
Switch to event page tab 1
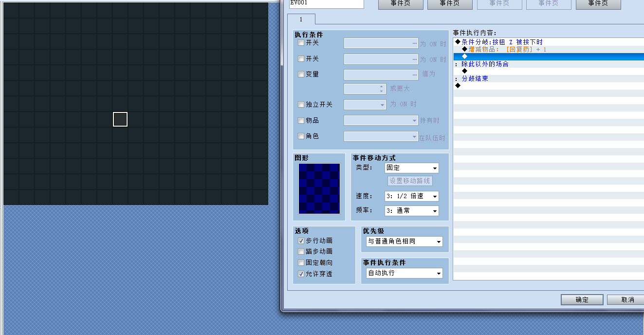click(x=301, y=19)
